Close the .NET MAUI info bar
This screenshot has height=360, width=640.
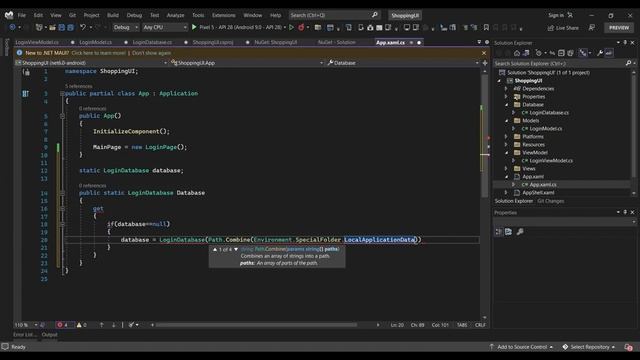pos(484,53)
